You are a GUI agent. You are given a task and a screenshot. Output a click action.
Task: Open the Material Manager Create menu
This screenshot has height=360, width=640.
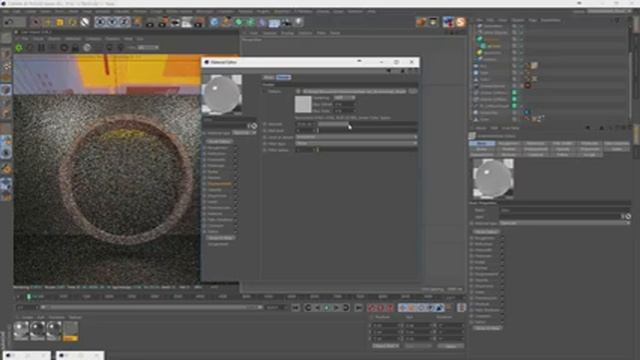(27, 317)
